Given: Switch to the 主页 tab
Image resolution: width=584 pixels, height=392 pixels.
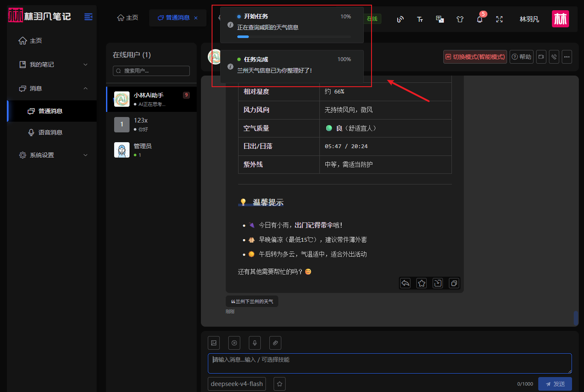Looking at the screenshot, I should [128, 18].
